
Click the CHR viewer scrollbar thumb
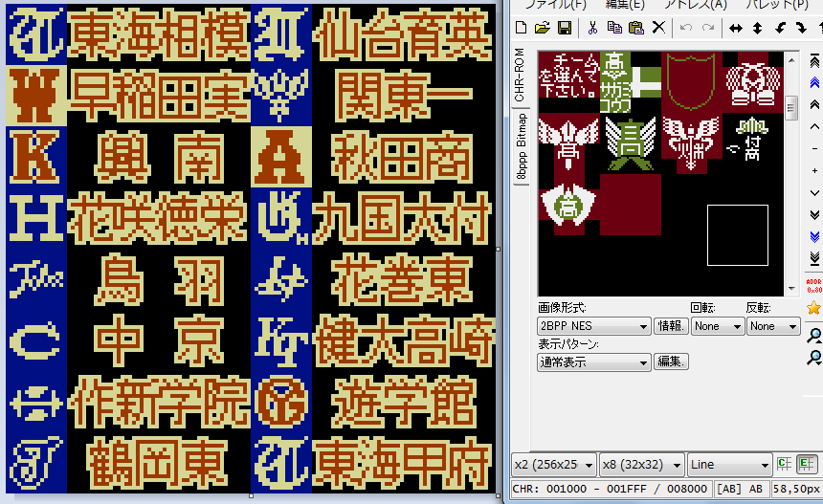791,109
